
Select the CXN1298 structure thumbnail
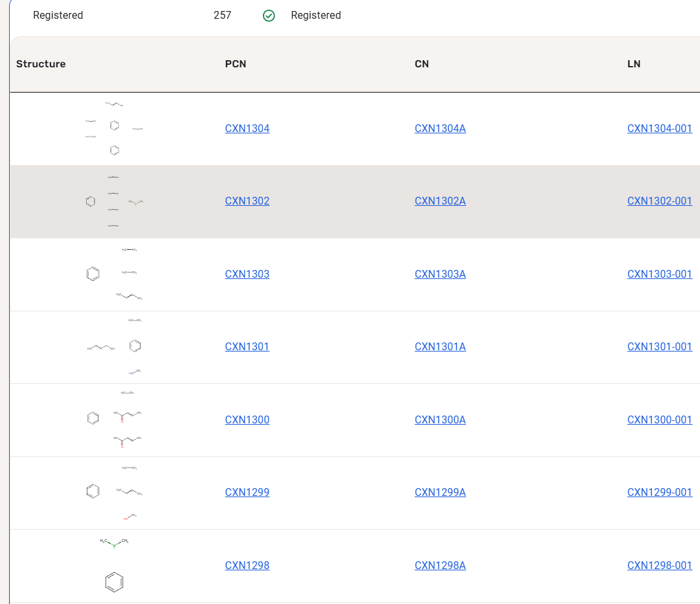pyautogui.click(x=114, y=565)
